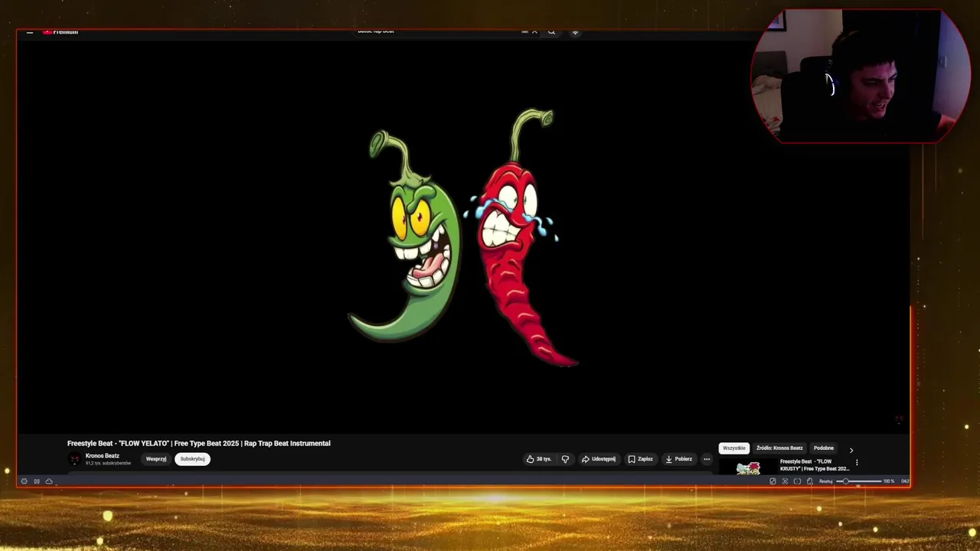Open the Kronos Beatz channel name

click(x=103, y=456)
